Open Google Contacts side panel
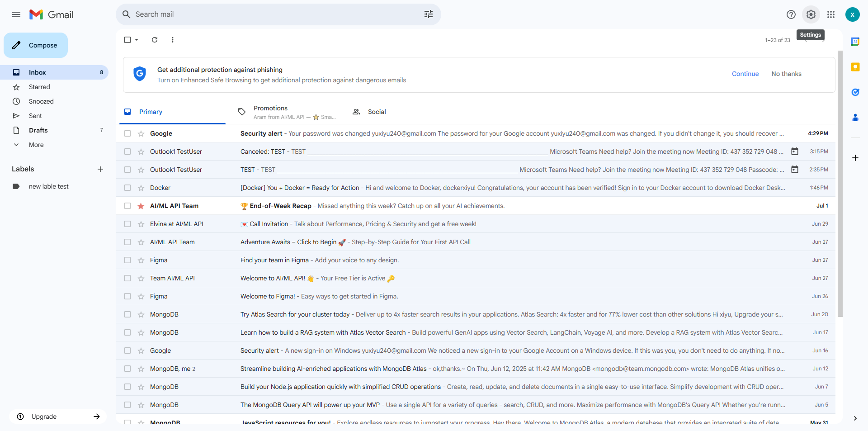868x431 pixels. tap(855, 118)
